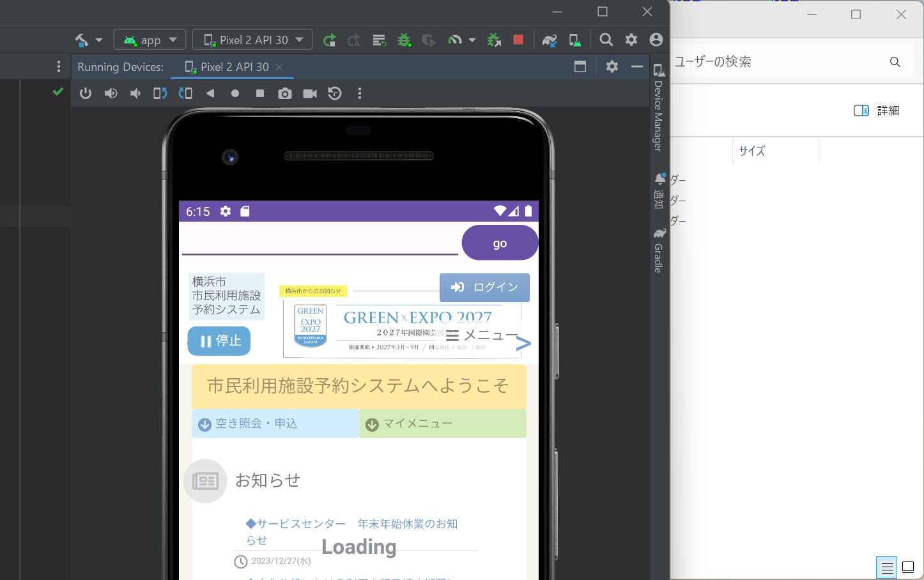Screen dimensions: 924x580
Task: Rotate the emulator display left
Action: [x=160, y=93]
